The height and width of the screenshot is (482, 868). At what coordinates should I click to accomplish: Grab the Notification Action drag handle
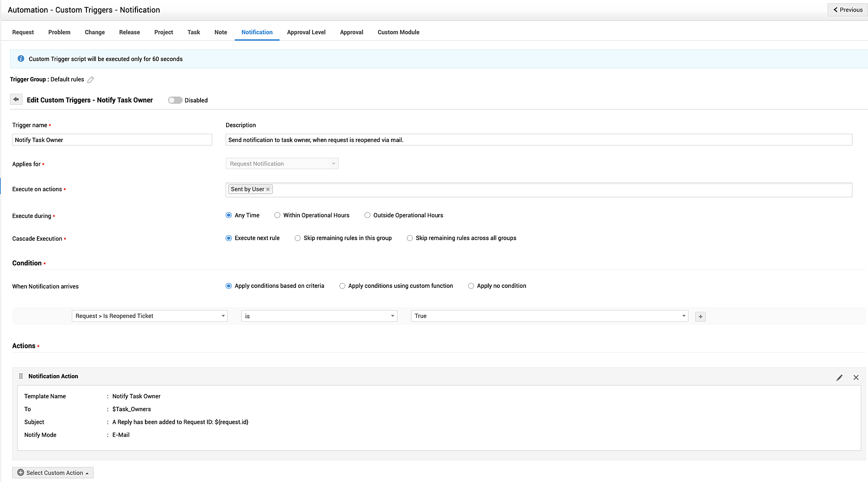[21, 376]
